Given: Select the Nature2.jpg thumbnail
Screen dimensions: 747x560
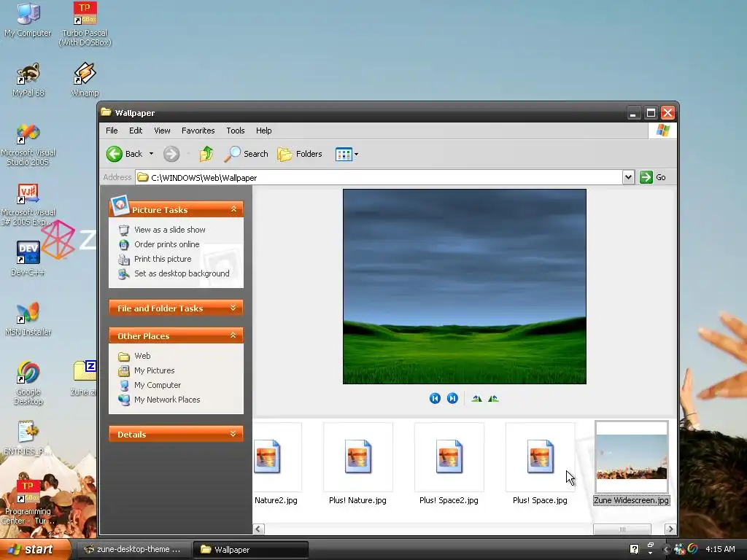Looking at the screenshot, I should 275,463.
